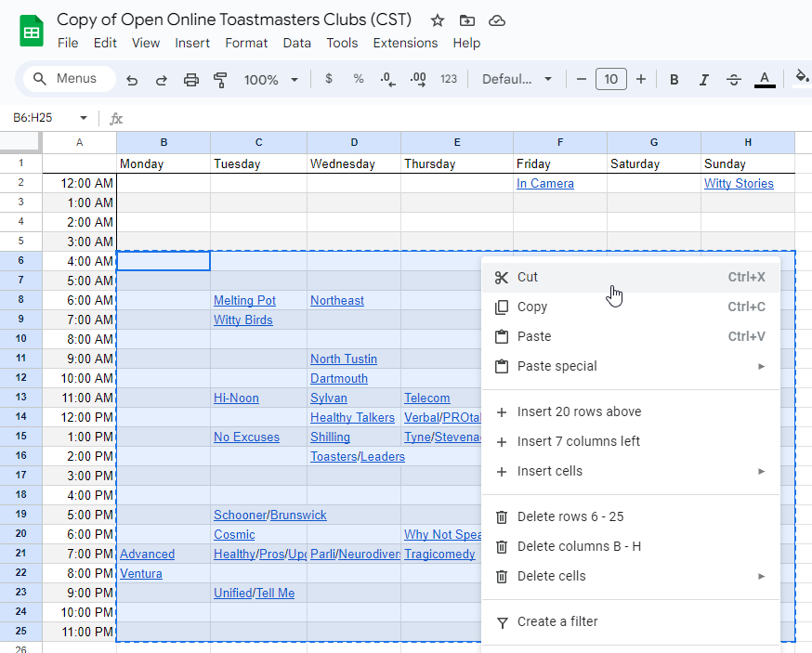Open the Edit menu

pyautogui.click(x=105, y=43)
